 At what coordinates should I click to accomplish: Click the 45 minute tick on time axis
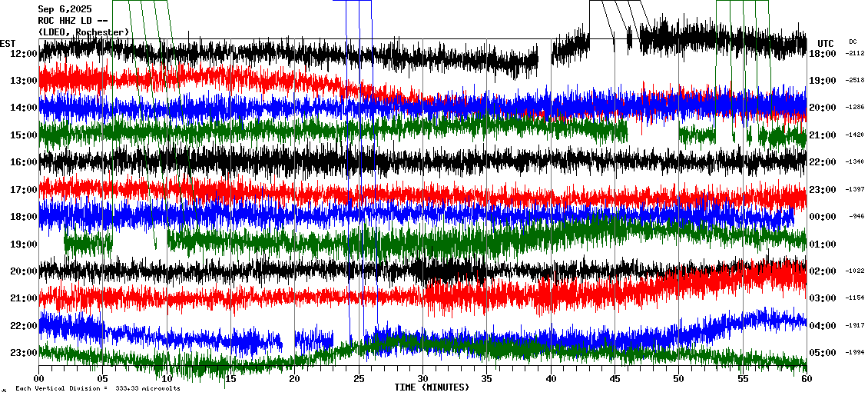[615, 379]
